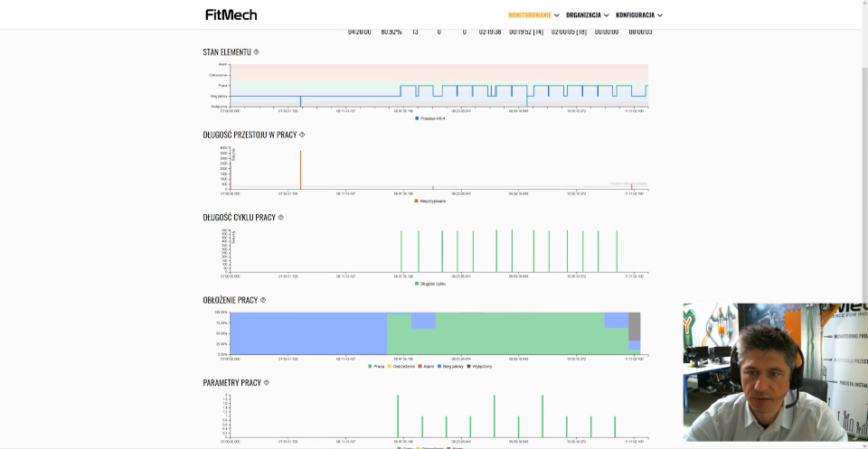Click the first green bar in Długość cyklu chart
The image size is (868, 449).
401,251
